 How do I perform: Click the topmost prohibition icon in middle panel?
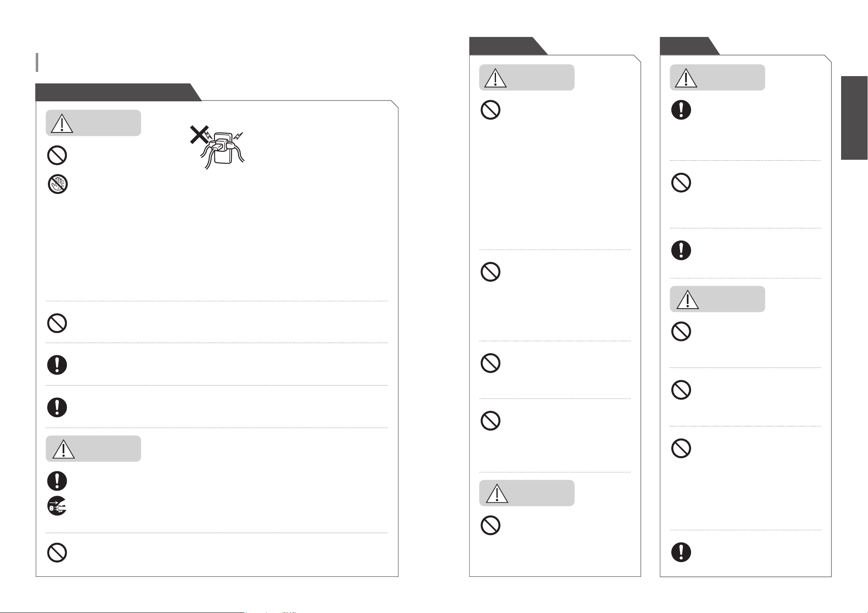[x=490, y=110]
